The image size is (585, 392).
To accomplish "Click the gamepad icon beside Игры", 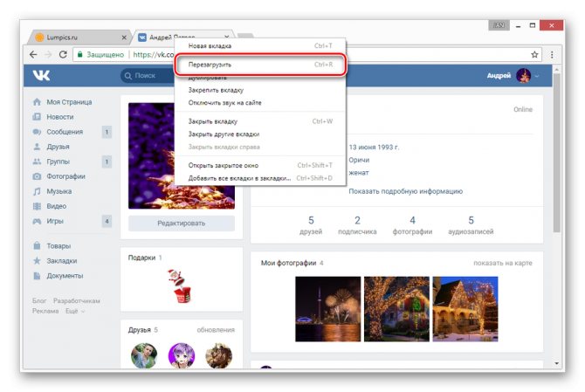I will (37, 221).
